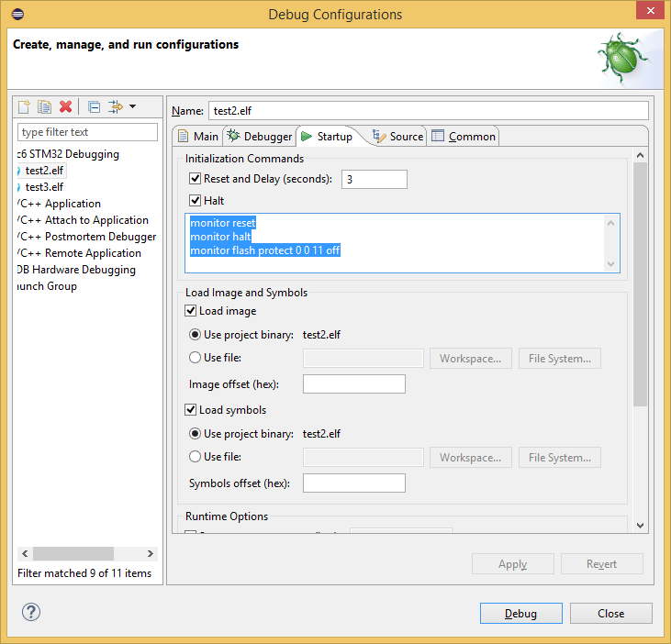Select Use file radio under Load image
Image resolution: width=671 pixels, height=644 pixels.
[x=195, y=359]
